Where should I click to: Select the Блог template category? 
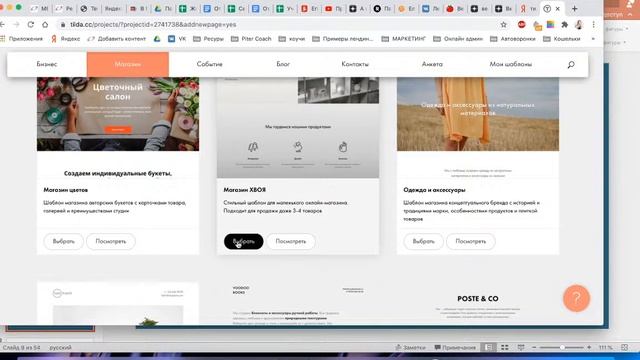[x=283, y=64]
